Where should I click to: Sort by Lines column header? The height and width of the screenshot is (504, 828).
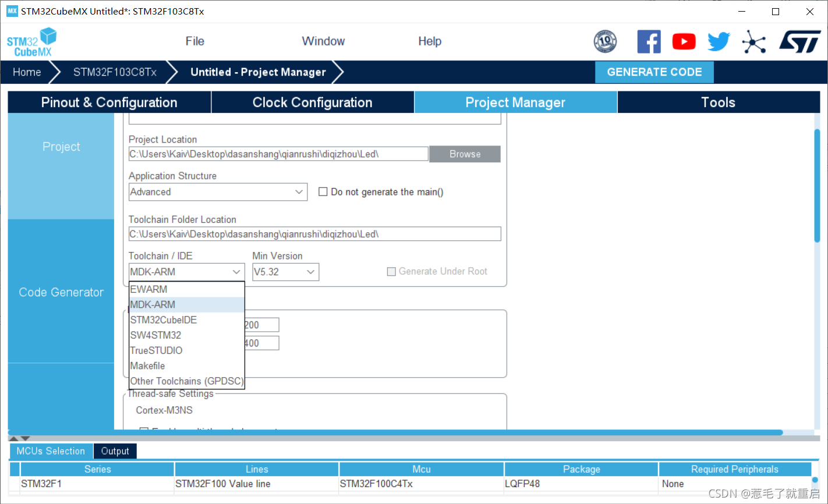click(257, 469)
